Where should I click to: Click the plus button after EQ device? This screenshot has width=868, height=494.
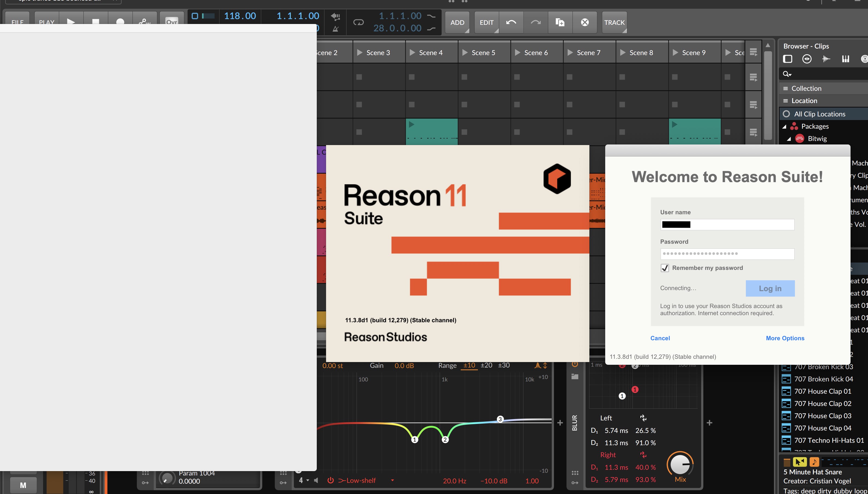560,423
